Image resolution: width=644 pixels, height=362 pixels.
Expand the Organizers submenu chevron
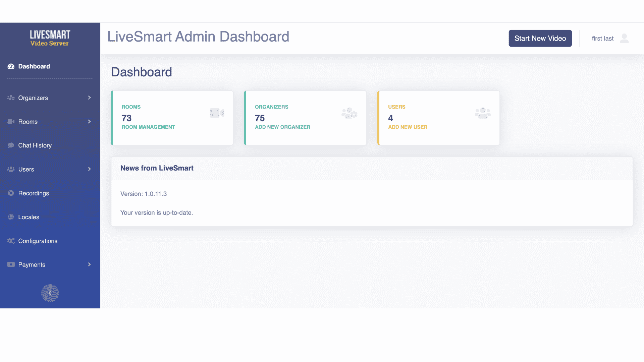click(89, 98)
